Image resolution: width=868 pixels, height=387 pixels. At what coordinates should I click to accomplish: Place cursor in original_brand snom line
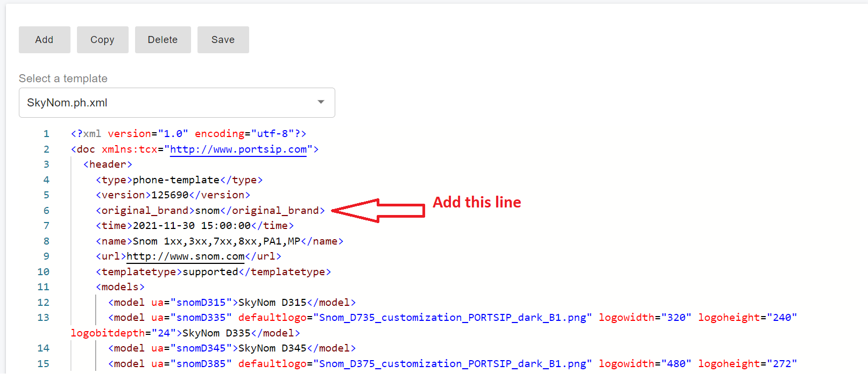point(210,211)
